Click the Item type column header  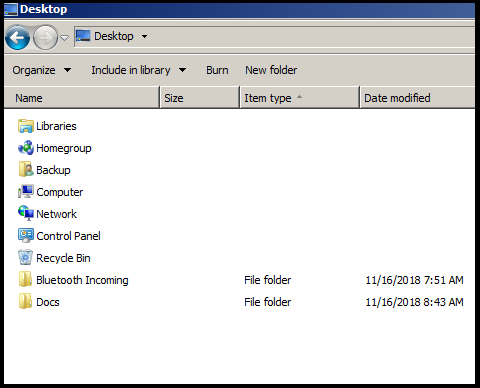(x=300, y=98)
